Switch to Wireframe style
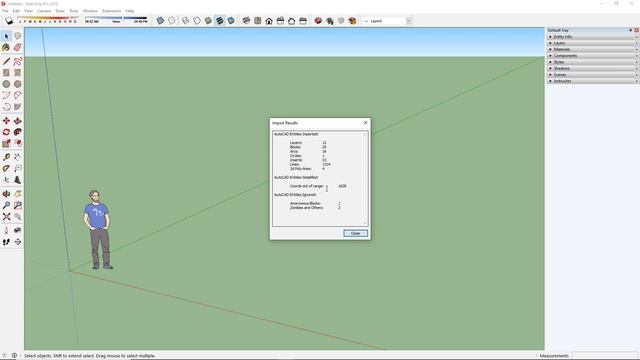This screenshot has height=360, width=640. coord(185,21)
